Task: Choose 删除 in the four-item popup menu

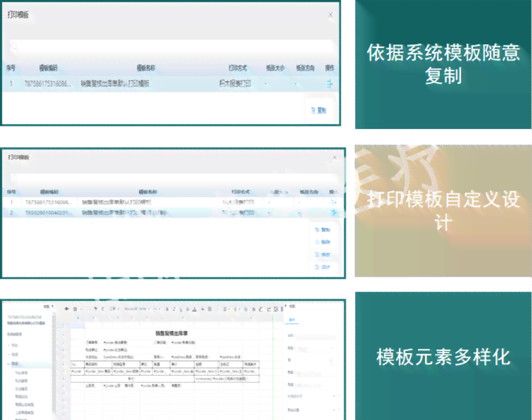Action: [x=323, y=242]
